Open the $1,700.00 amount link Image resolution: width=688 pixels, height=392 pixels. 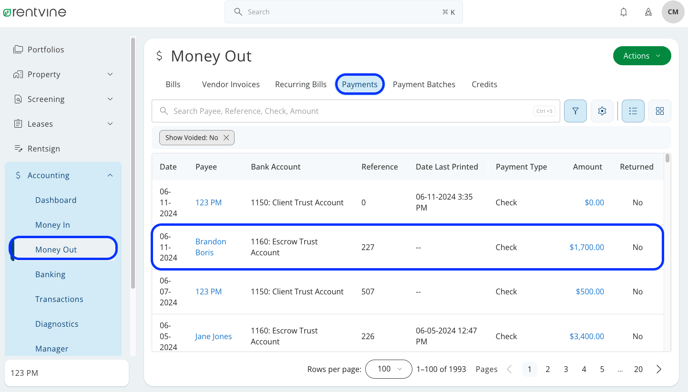coord(587,247)
